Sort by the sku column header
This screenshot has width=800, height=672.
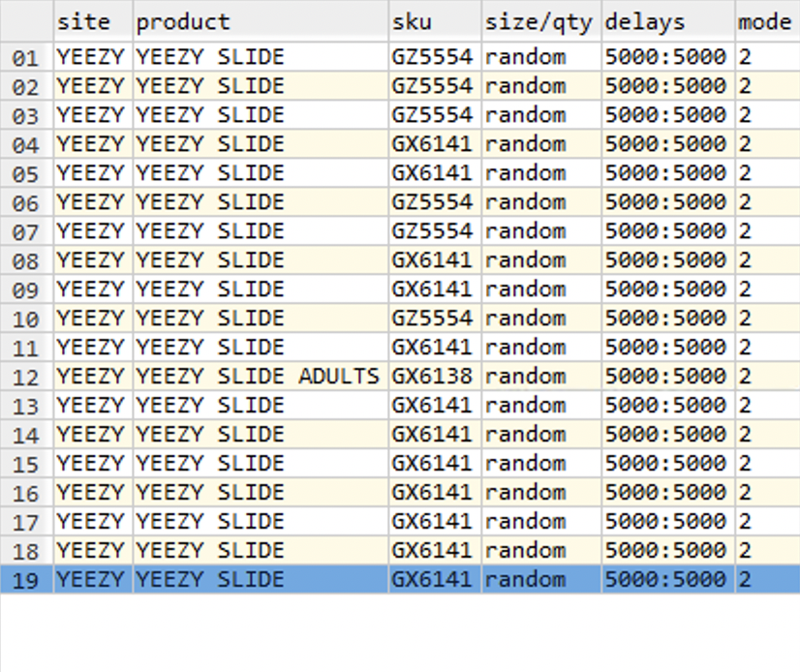435,22
